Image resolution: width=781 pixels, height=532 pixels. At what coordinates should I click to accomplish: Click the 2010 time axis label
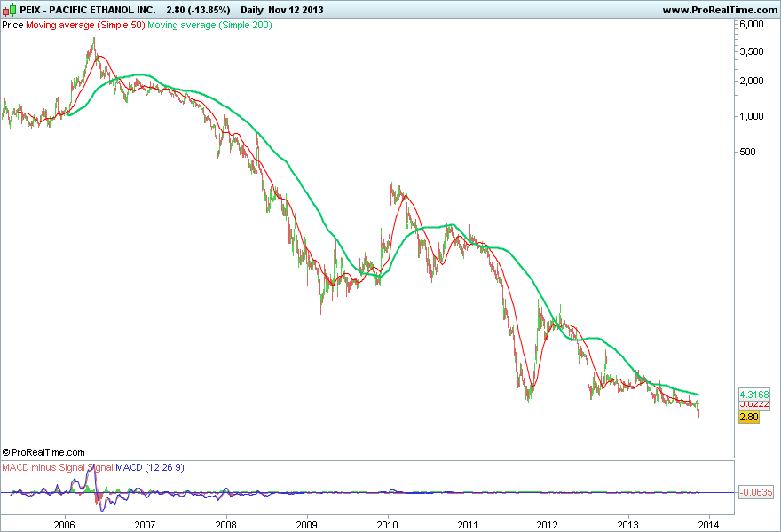click(387, 525)
